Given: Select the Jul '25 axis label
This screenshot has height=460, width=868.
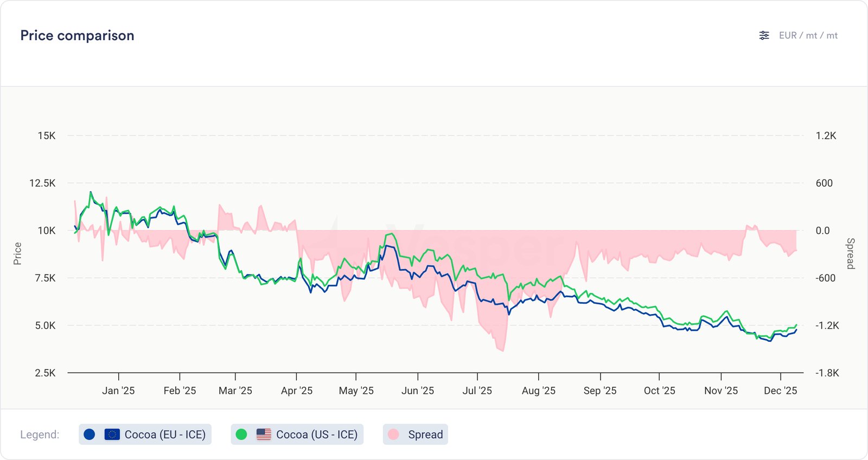Looking at the screenshot, I should pyautogui.click(x=477, y=391).
